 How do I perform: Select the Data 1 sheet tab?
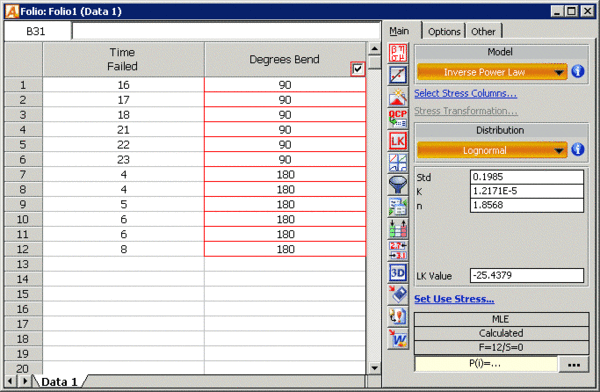coord(59,382)
